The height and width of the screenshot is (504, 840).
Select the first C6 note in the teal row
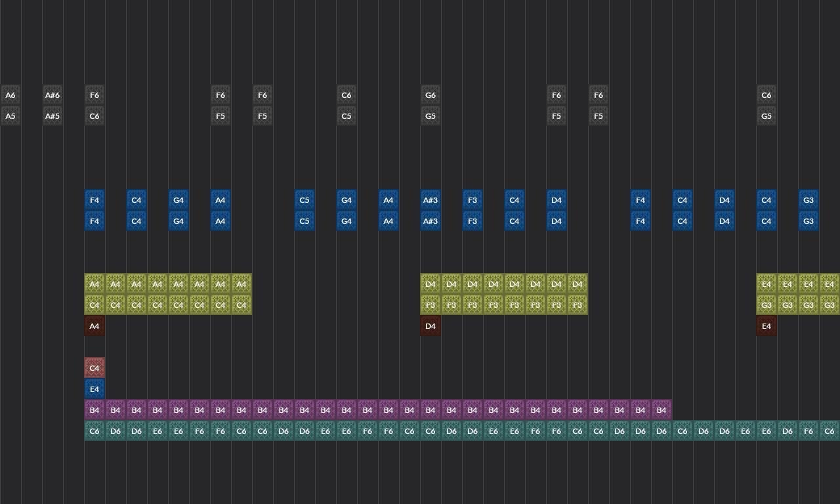[94, 430]
